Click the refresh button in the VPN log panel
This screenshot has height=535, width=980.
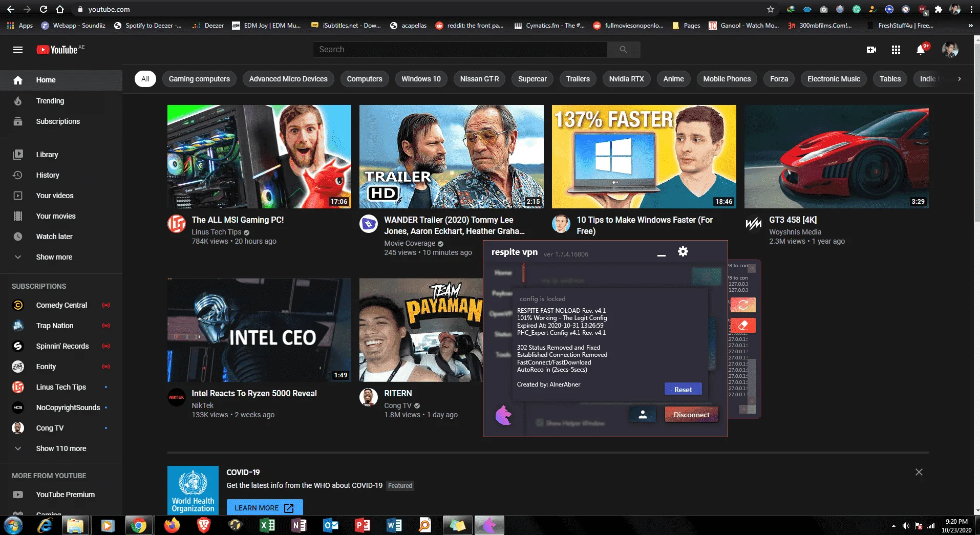(x=743, y=305)
